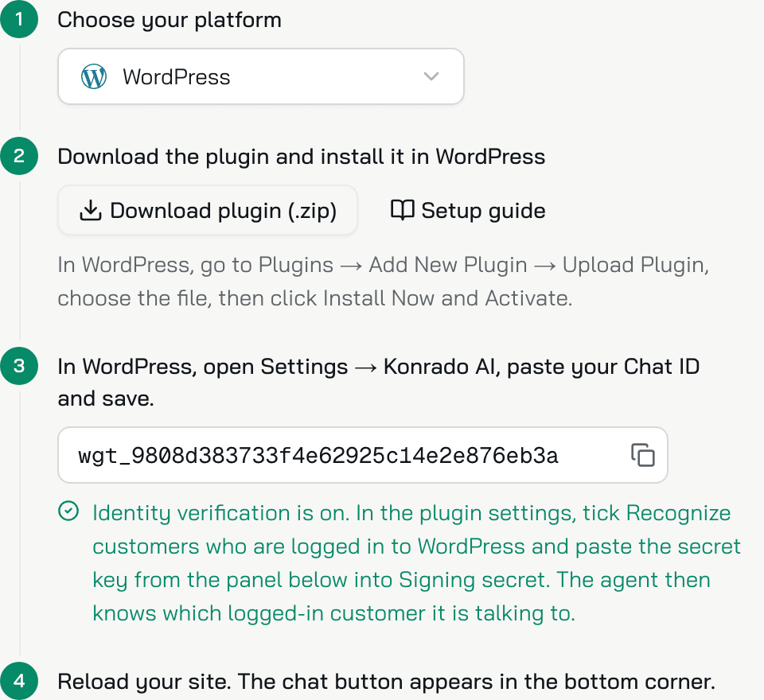
Task: Click the green checkmark circle icon
Action: point(68,511)
